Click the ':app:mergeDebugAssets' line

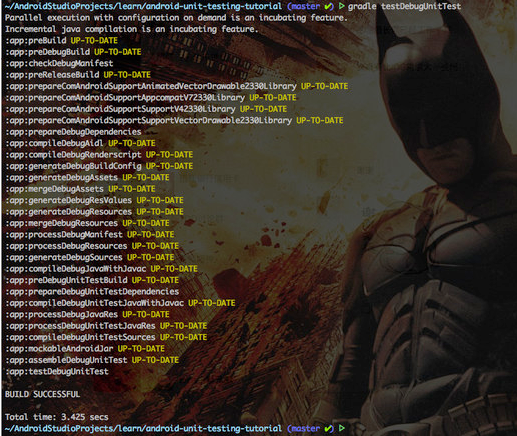[80, 189]
